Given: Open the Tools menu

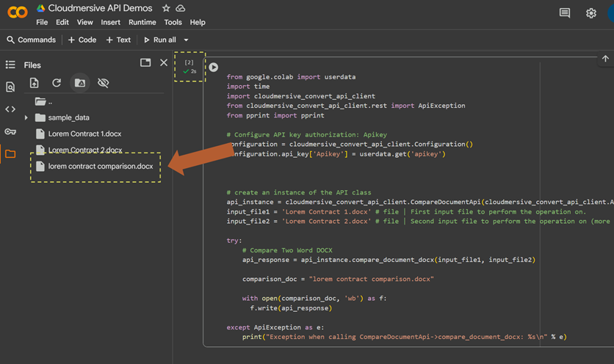Looking at the screenshot, I should point(173,22).
